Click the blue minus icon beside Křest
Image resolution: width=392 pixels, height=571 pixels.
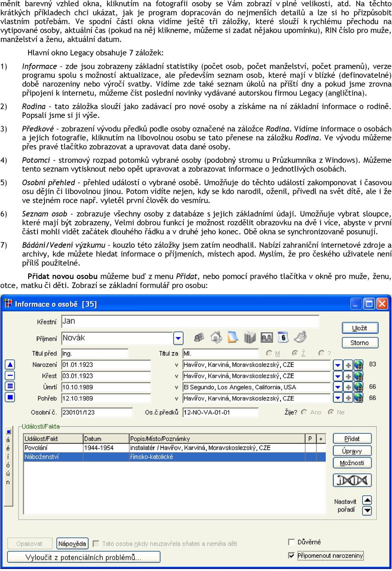(x=10, y=375)
